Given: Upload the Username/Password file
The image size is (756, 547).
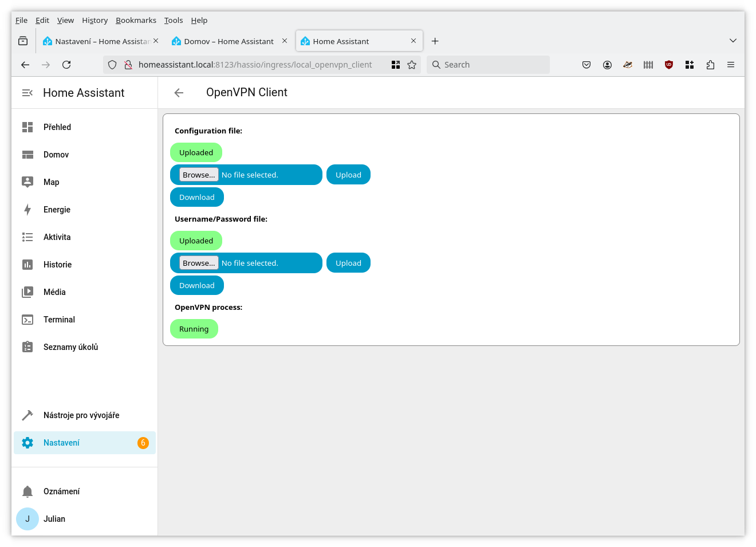Looking at the screenshot, I should pyautogui.click(x=348, y=263).
